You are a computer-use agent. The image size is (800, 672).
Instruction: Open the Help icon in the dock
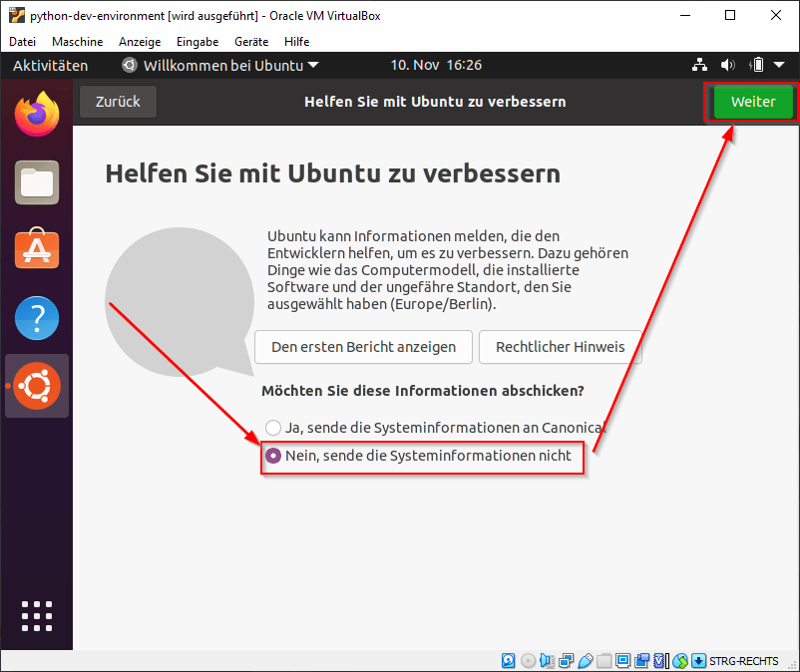pyautogui.click(x=36, y=317)
